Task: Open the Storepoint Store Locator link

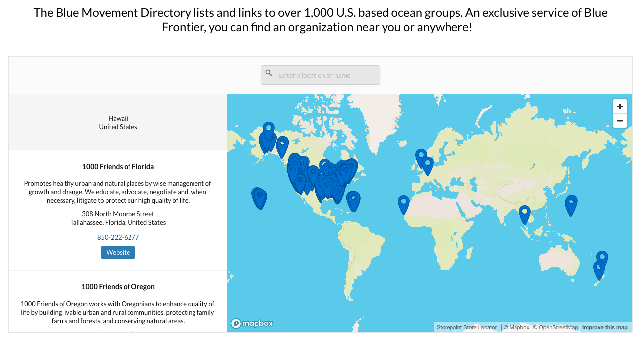Action: click(x=466, y=327)
